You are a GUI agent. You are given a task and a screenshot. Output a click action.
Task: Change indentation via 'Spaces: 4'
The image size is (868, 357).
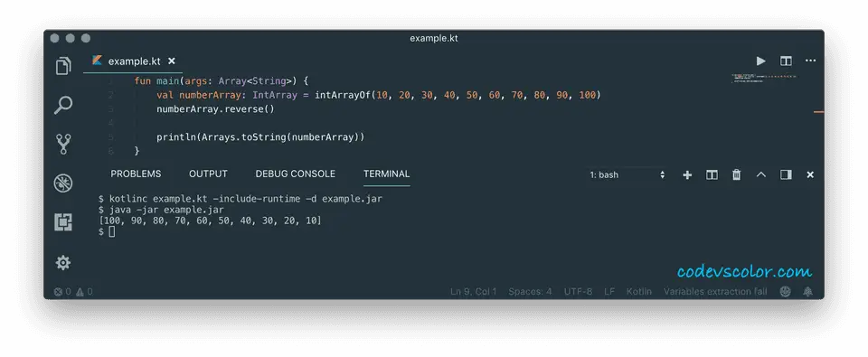click(x=531, y=292)
